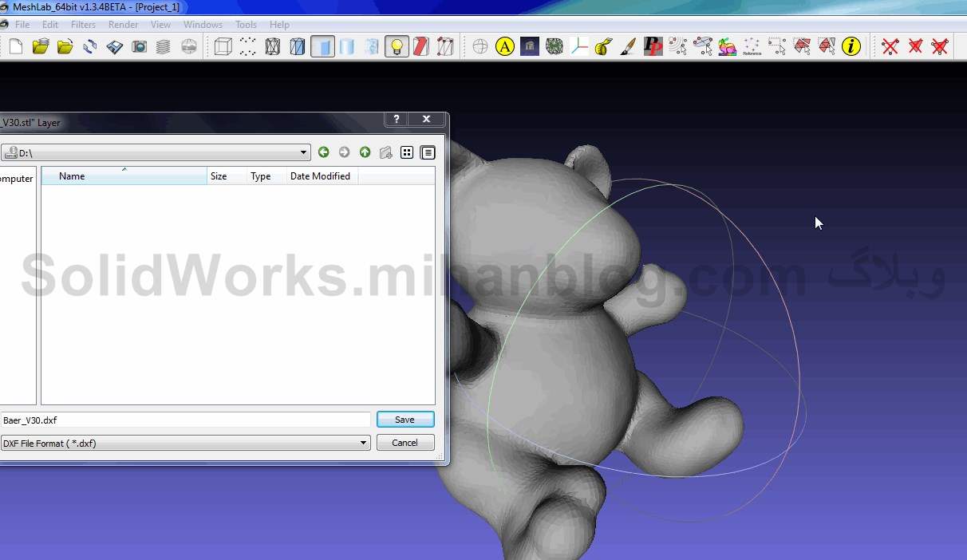
Task: Click the yellow Get Info icon
Action: point(851,47)
